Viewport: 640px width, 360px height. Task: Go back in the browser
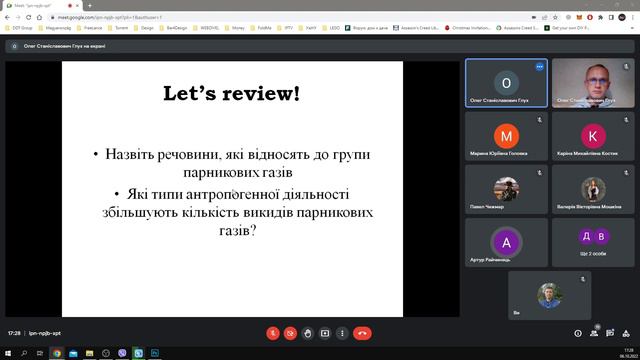[x=7, y=18]
